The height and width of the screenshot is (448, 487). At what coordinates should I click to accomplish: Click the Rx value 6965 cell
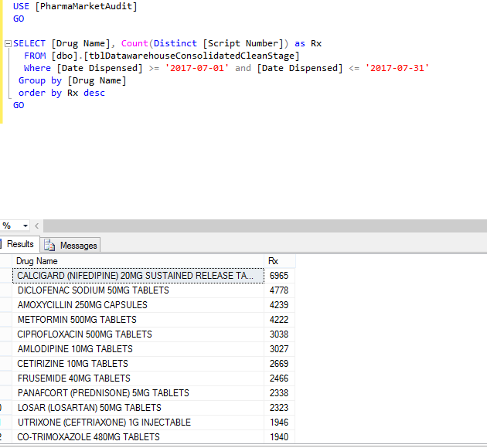point(279,276)
